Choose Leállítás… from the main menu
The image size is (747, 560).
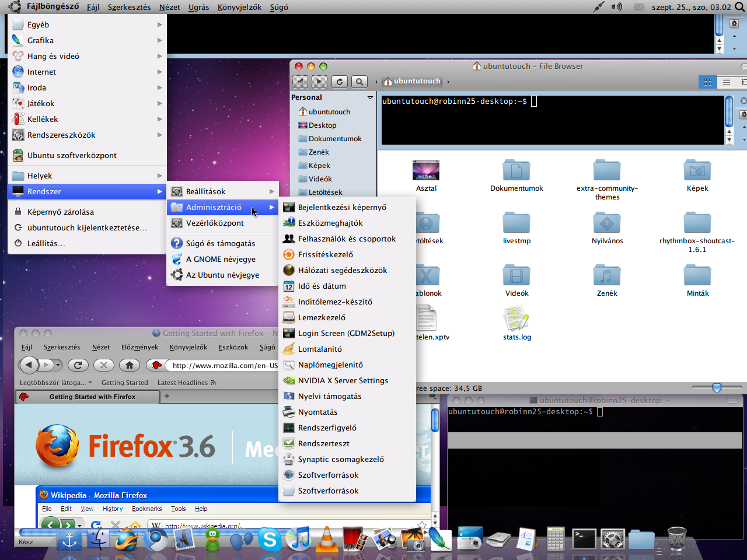click(x=88, y=243)
